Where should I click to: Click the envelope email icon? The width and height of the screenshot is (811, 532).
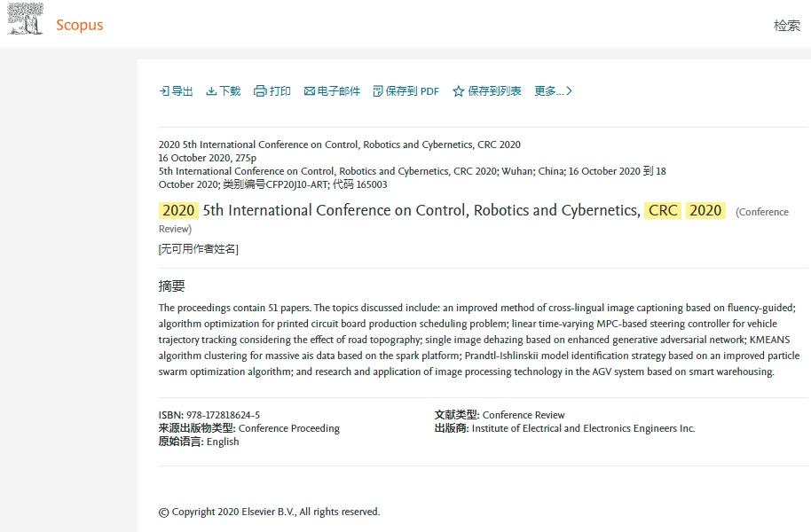pos(310,91)
